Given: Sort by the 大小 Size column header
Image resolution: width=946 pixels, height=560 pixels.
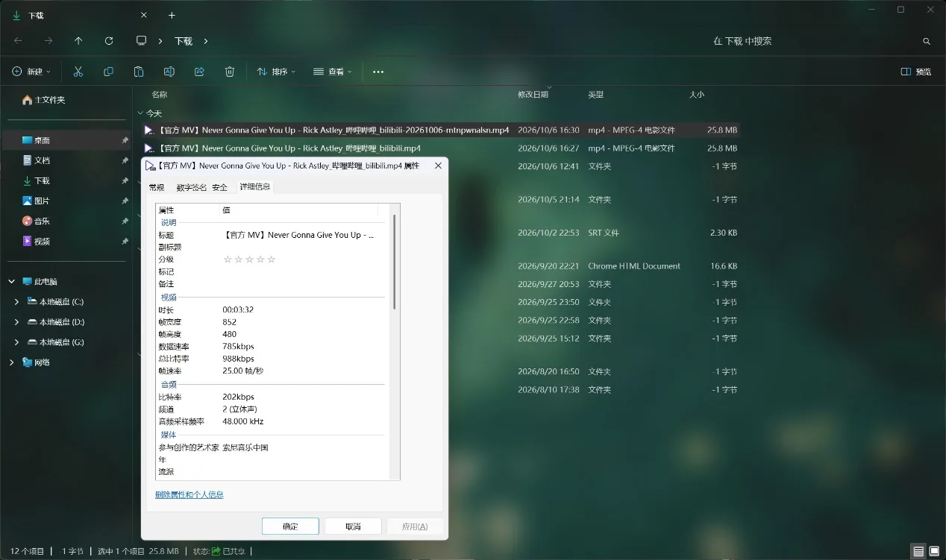Looking at the screenshot, I should coord(697,95).
